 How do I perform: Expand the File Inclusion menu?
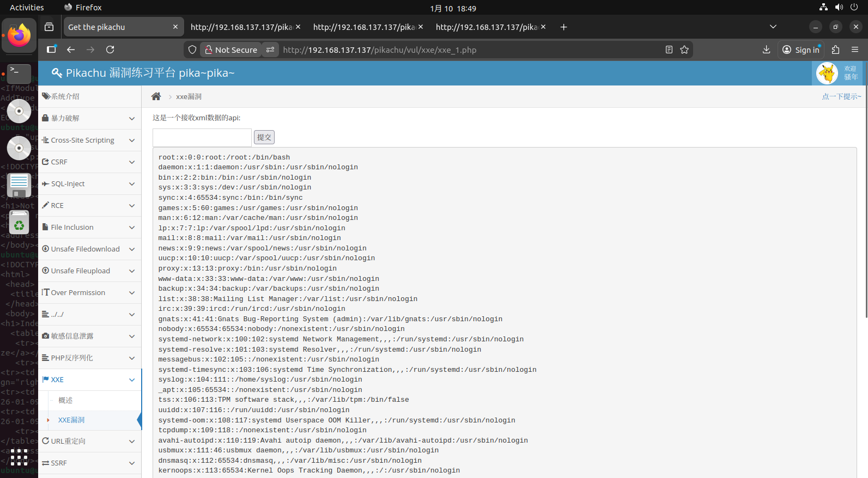[90, 227]
